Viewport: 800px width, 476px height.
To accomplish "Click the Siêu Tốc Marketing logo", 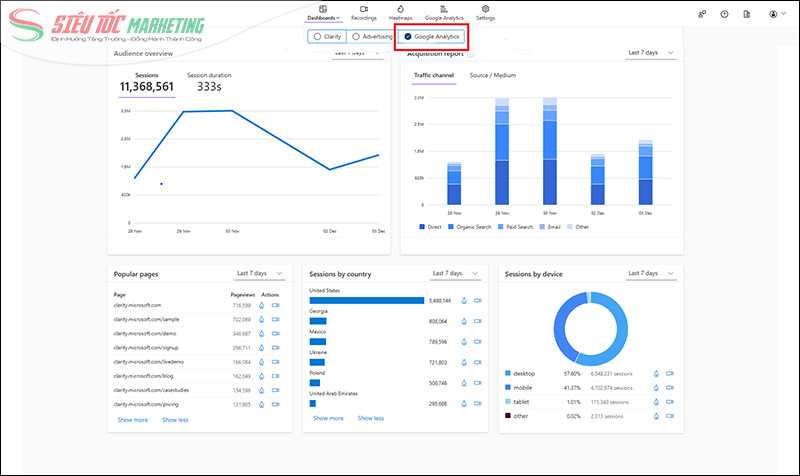I will click(107, 26).
